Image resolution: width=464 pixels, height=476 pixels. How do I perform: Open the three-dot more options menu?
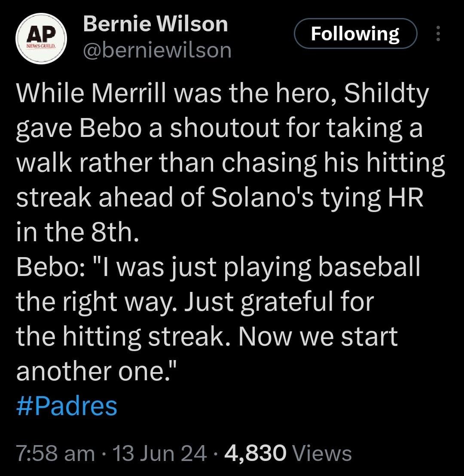[438, 33]
